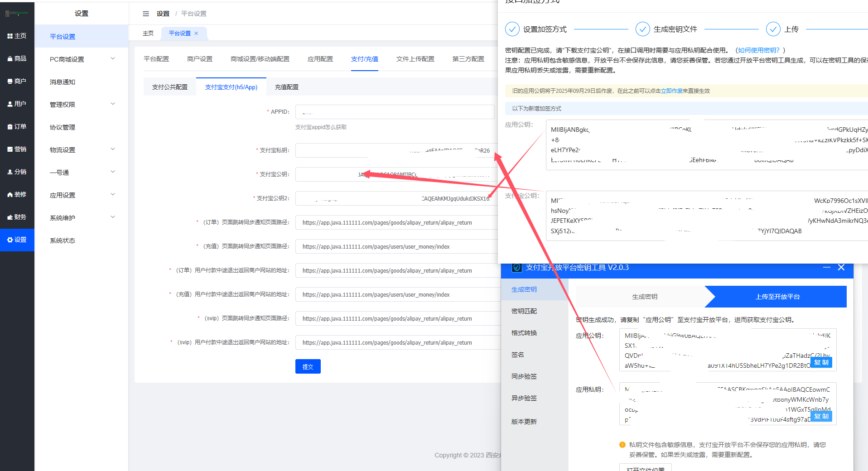Click the key tool shield logo icon
868x471 pixels.
point(516,268)
